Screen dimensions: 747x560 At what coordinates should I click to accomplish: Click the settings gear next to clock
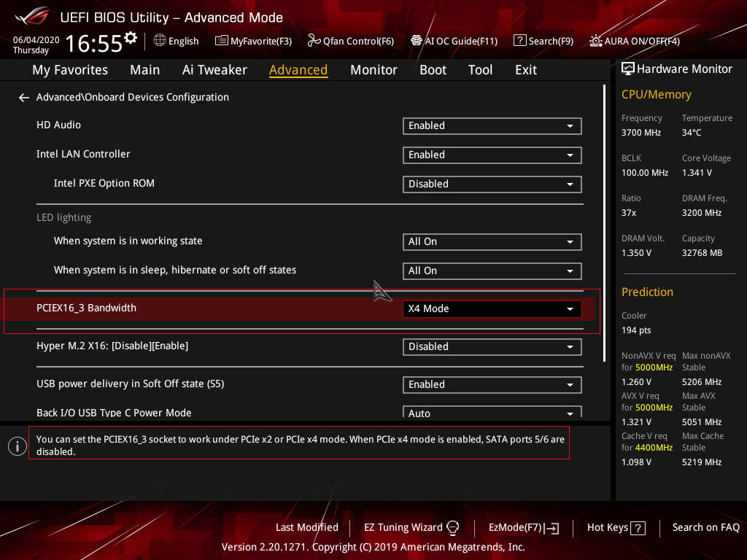pyautogui.click(x=131, y=37)
